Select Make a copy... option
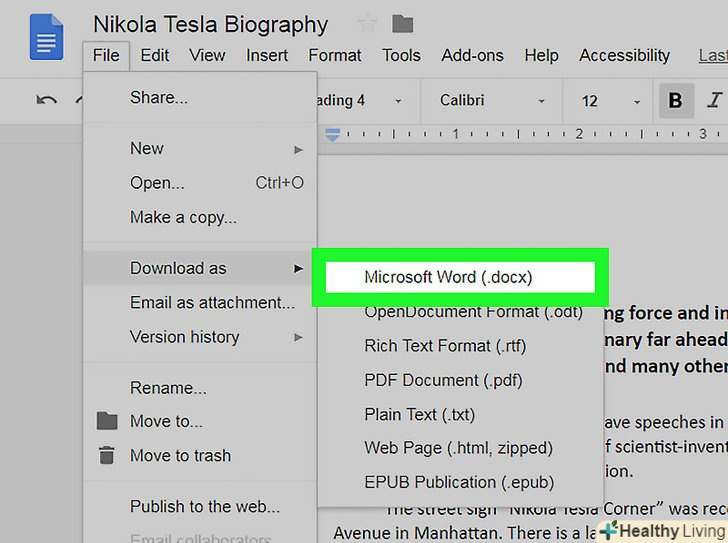Image resolution: width=728 pixels, height=543 pixels. (x=200, y=217)
